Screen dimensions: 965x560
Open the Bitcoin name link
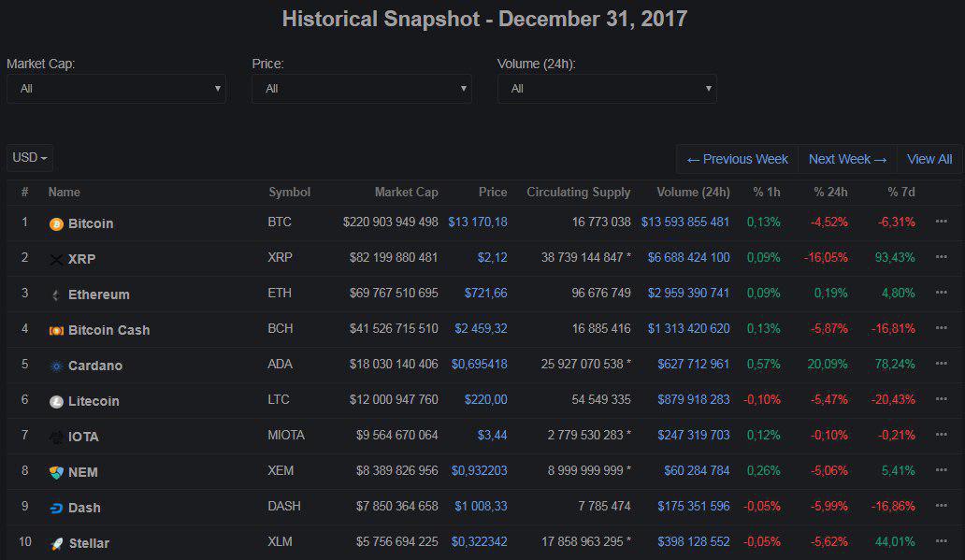pyautogui.click(x=91, y=223)
